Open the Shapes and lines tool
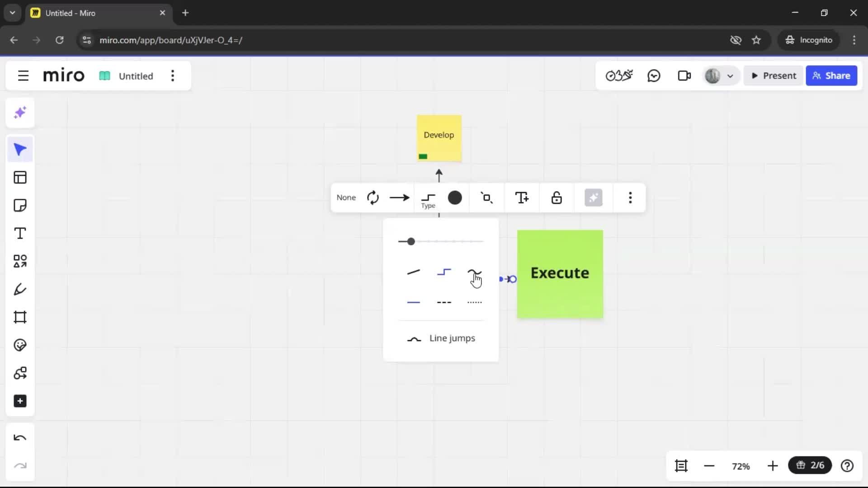 20,261
